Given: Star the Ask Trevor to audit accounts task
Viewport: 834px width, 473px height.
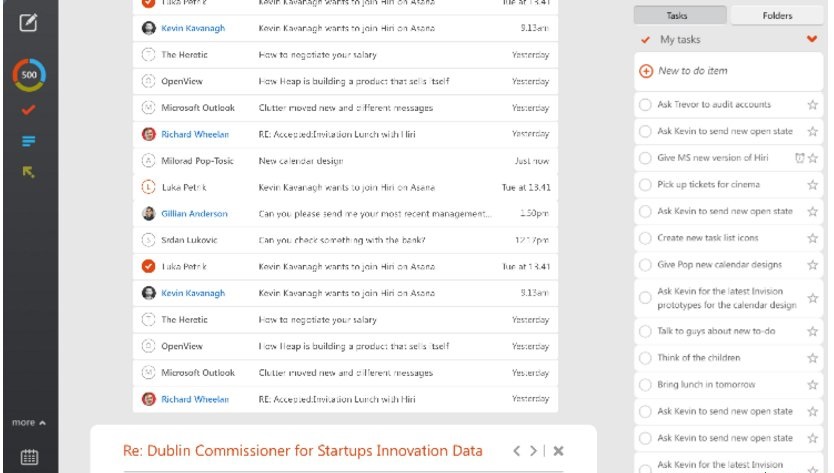Looking at the screenshot, I should pos(812,104).
